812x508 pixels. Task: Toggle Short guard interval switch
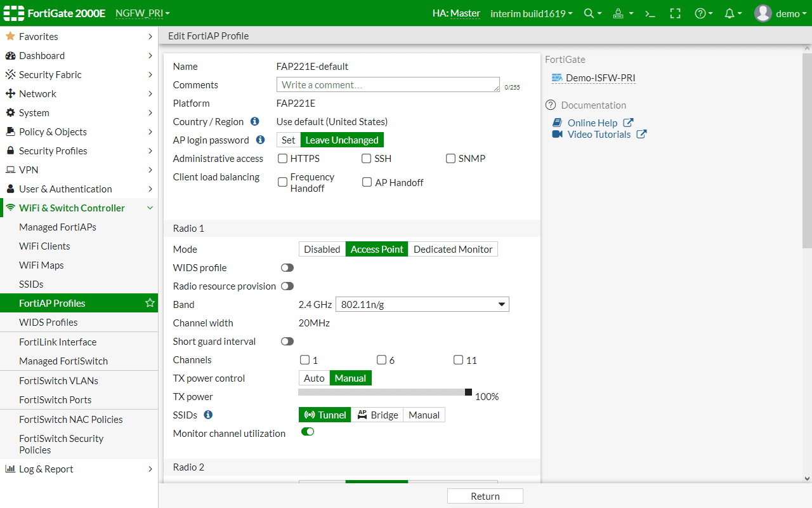(x=287, y=342)
